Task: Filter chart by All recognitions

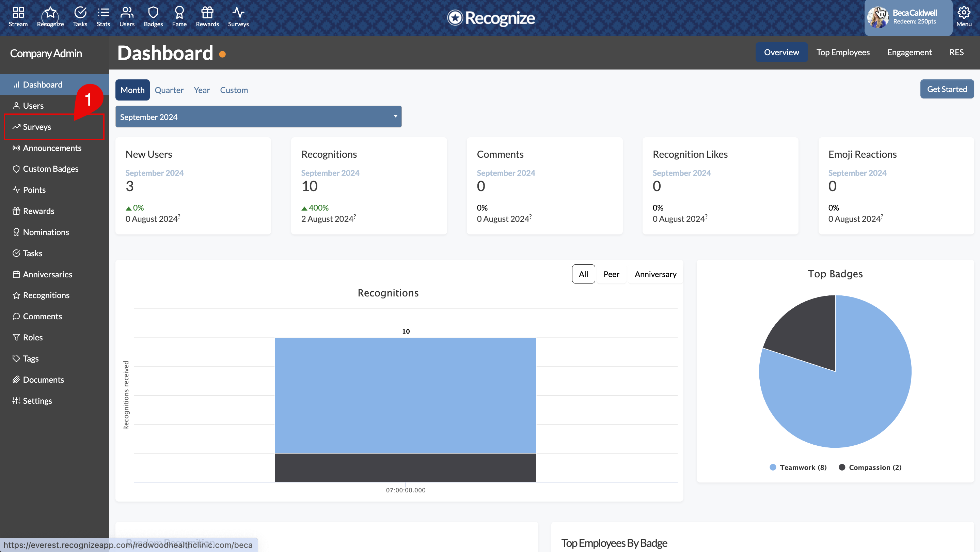Action: click(x=583, y=274)
